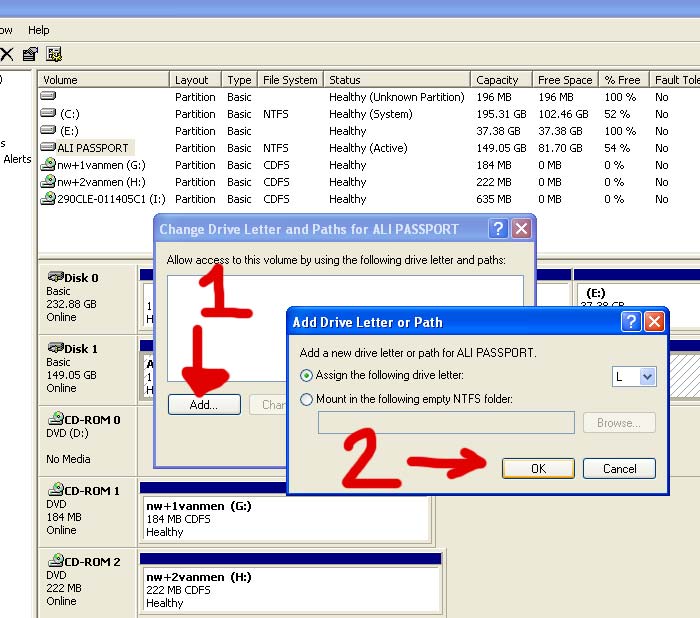Screen dimensions: 700x618
Task: Click the Settings list toolbar icon
Action: pyautogui.click(x=54, y=54)
